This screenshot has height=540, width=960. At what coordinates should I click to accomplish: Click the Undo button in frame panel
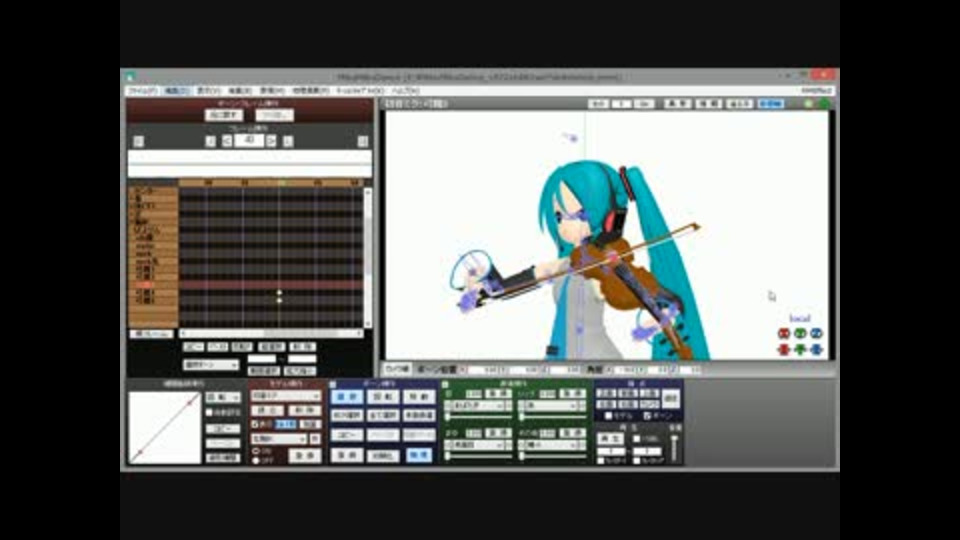point(223,115)
